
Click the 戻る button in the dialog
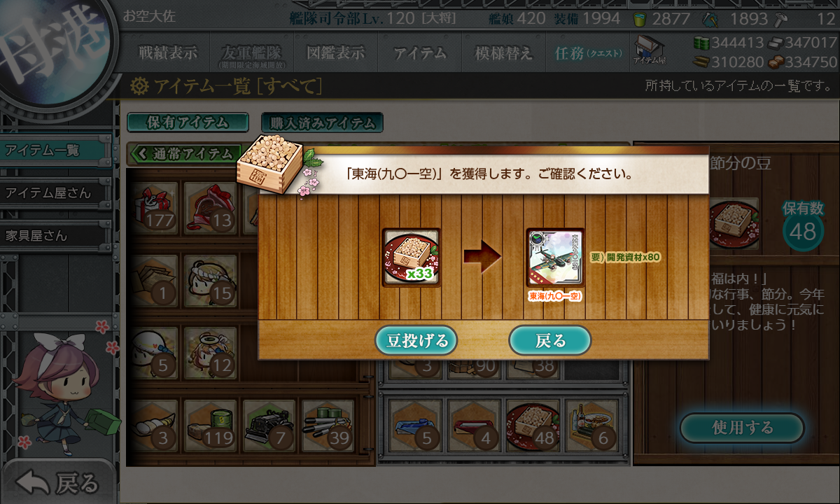(x=550, y=341)
